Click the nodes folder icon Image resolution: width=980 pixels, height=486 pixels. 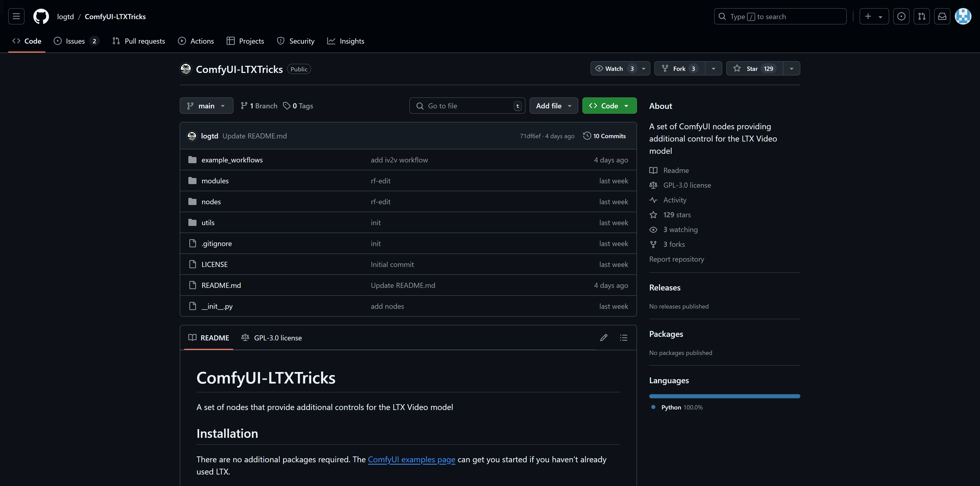pos(192,201)
